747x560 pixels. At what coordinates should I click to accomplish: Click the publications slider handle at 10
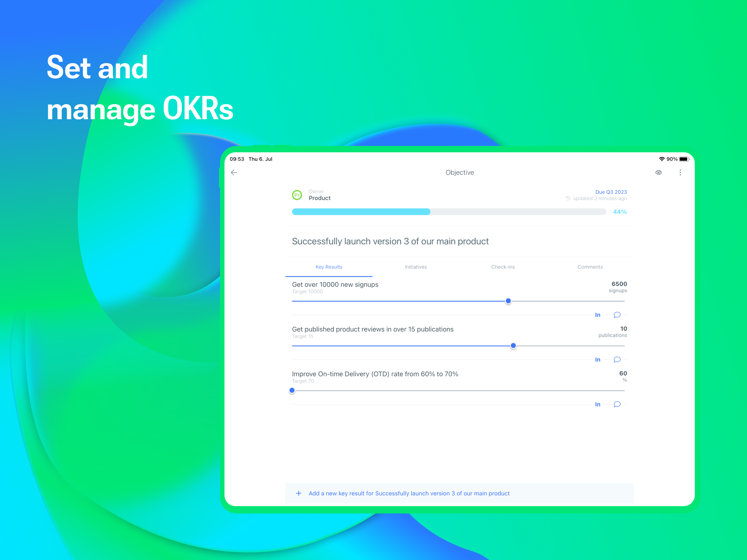[513, 346]
